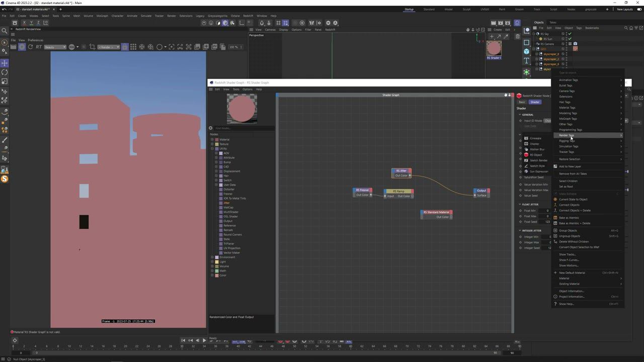The height and width of the screenshot is (362, 644).
Task: Collapse the Utility node category
Action: 212,149
